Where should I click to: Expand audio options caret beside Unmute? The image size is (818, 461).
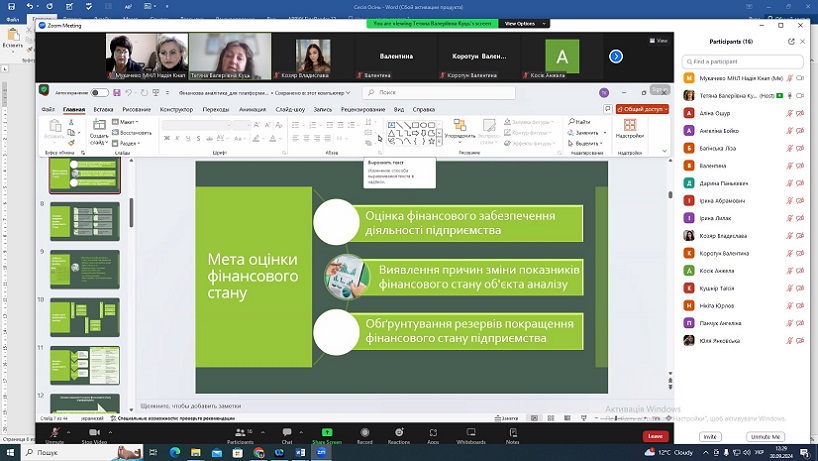(x=68, y=432)
